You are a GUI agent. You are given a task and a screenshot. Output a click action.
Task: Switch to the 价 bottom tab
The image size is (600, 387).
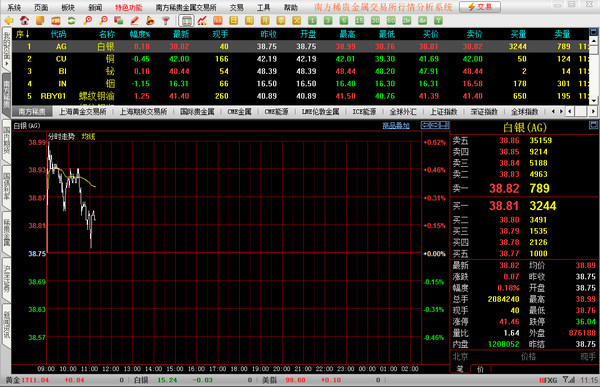(x=480, y=369)
